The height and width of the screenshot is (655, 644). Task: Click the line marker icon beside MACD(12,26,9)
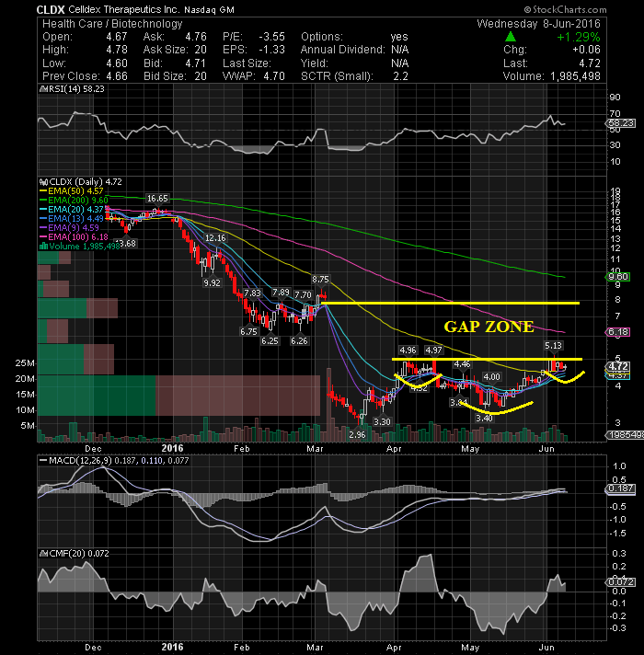click(x=43, y=461)
